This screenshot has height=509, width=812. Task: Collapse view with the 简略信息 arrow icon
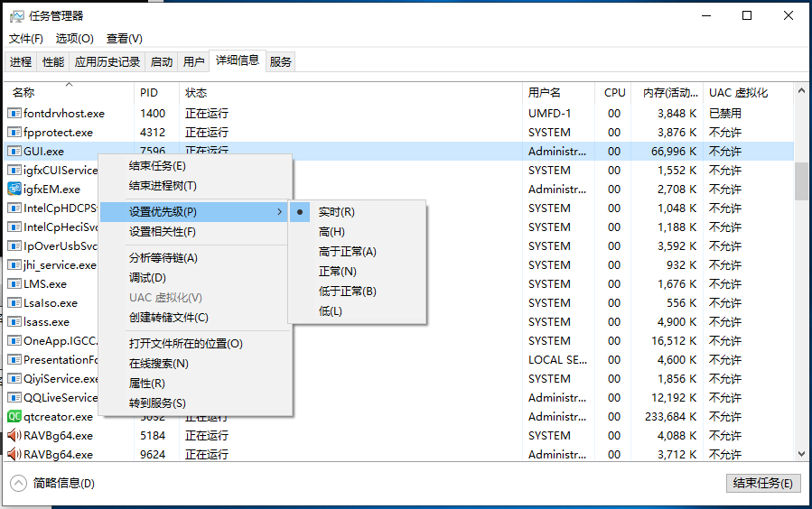18,483
